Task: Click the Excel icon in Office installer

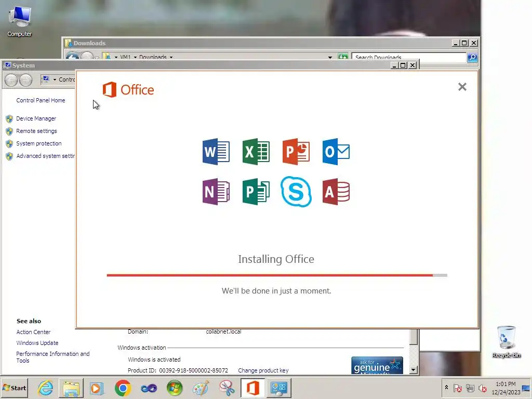Action: coord(256,152)
